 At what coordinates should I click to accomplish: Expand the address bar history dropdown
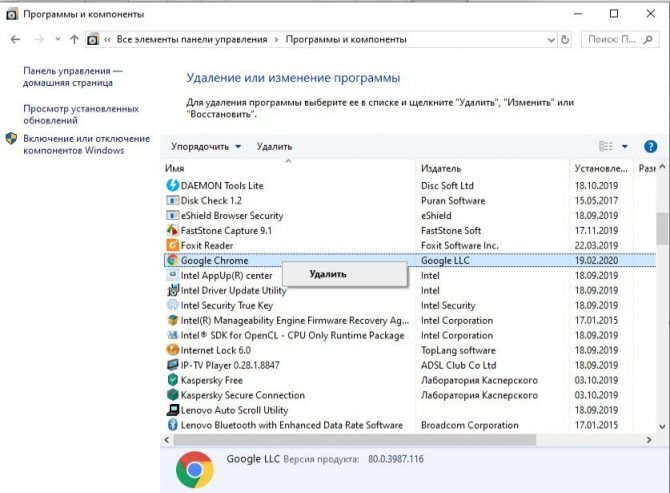pos(551,40)
